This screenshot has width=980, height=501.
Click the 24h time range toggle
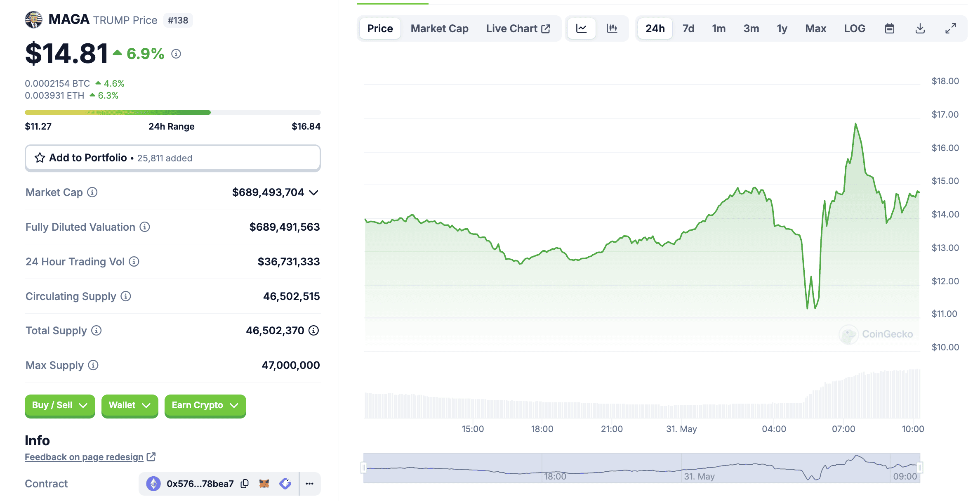(x=654, y=27)
